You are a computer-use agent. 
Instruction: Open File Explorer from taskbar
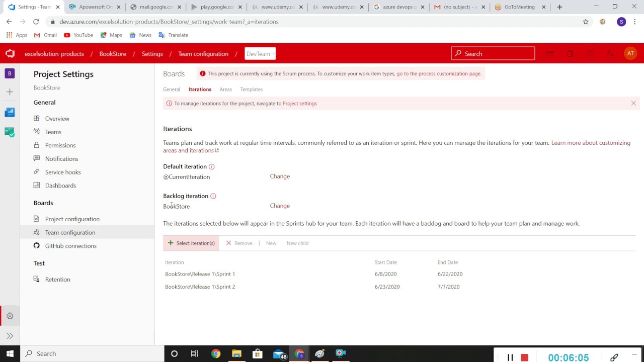click(236, 353)
